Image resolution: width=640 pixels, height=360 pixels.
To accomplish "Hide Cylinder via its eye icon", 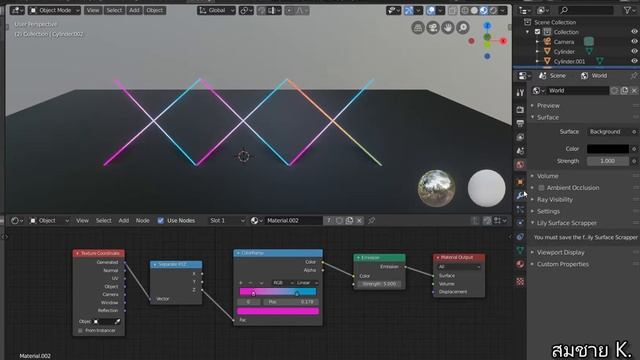I will click(634, 51).
